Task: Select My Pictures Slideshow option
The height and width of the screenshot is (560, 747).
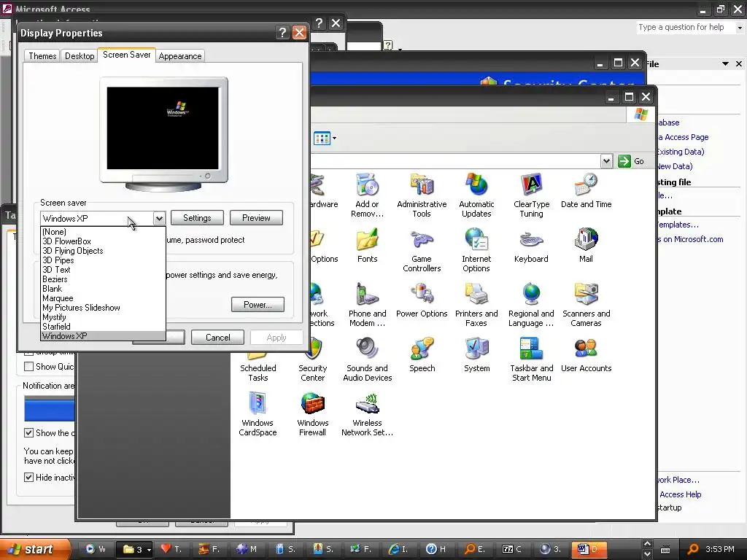Action: (x=103, y=308)
